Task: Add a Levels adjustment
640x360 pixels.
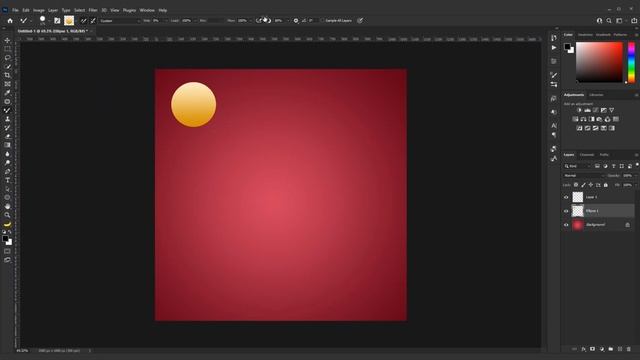Action: 587,110
